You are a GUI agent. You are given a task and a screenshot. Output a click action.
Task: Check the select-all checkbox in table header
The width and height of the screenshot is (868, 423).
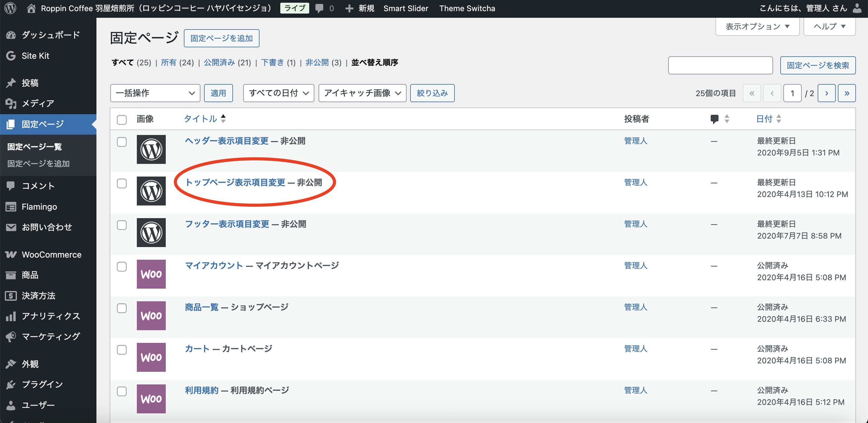(x=122, y=120)
